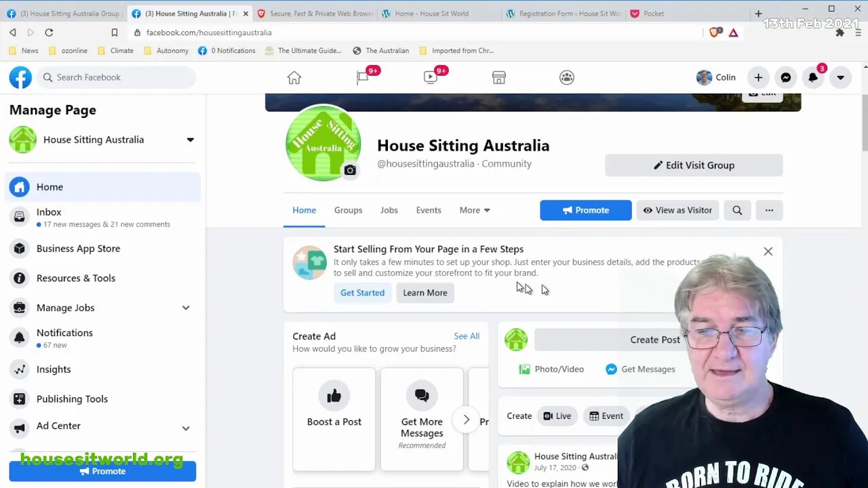Screen dimensions: 868x488
Task: Click the sidebar Promote button
Action: point(102,471)
